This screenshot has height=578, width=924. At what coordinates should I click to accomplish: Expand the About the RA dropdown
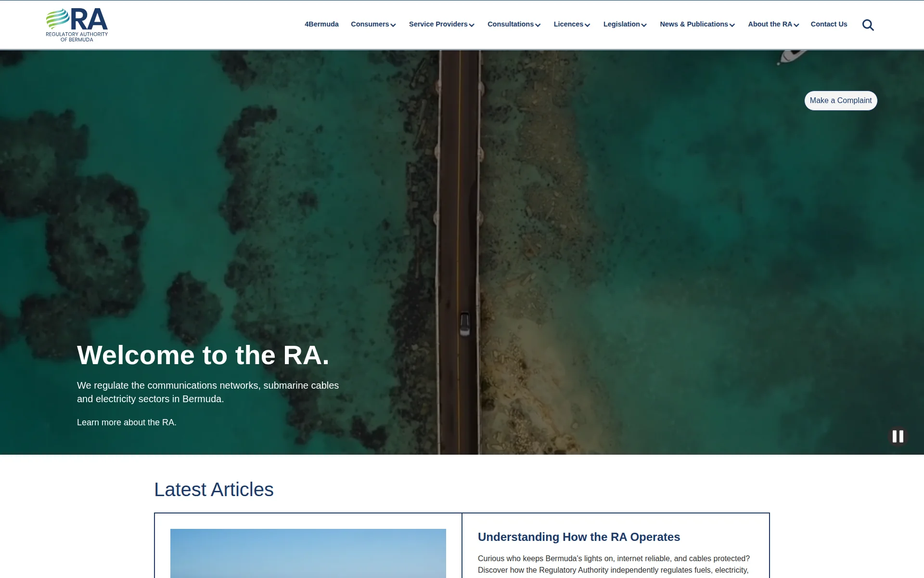pyautogui.click(x=773, y=24)
